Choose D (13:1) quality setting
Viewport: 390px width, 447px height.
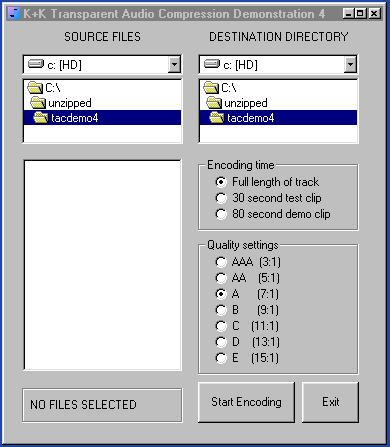click(248, 342)
